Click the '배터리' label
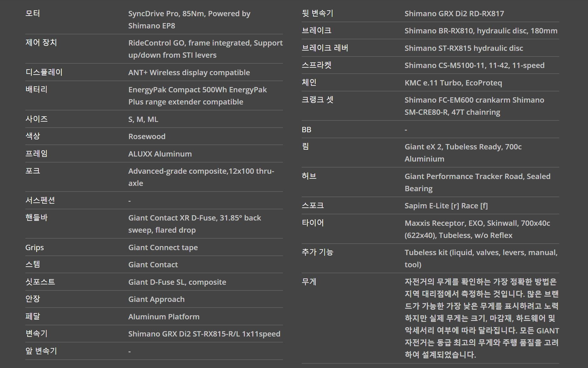The image size is (588, 368). pyautogui.click(x=37, y=90)
